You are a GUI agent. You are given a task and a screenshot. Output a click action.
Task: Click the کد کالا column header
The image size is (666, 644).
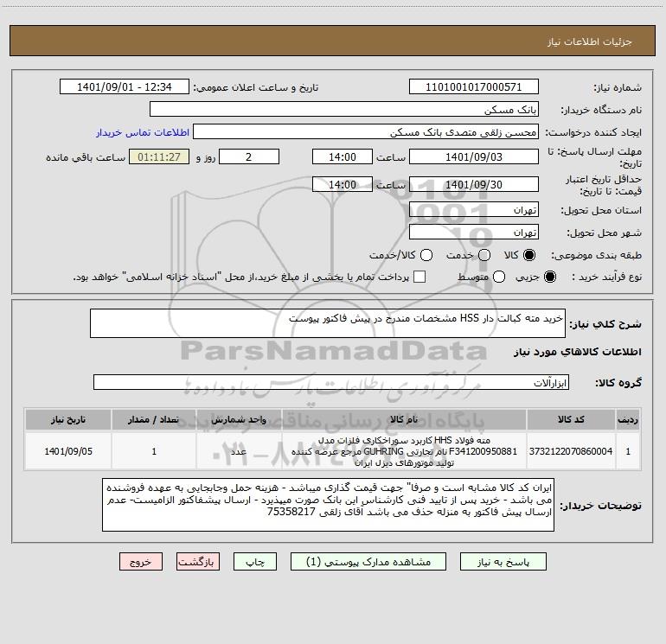click(x=571, y=419)
